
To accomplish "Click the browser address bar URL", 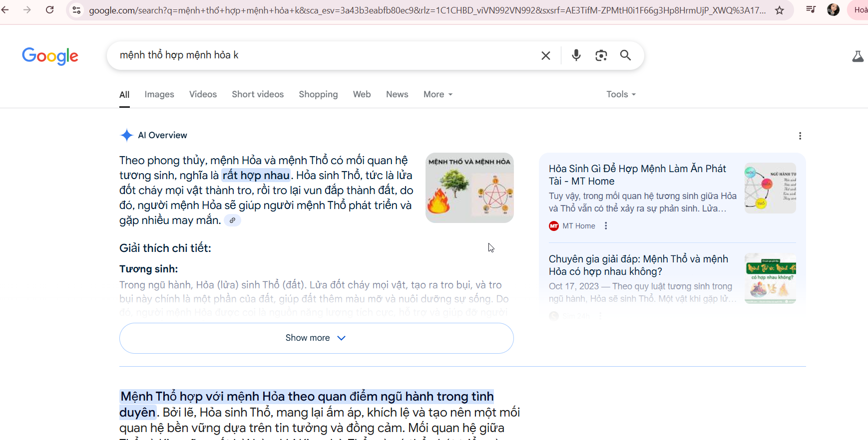I will click(x=427, y=10).
